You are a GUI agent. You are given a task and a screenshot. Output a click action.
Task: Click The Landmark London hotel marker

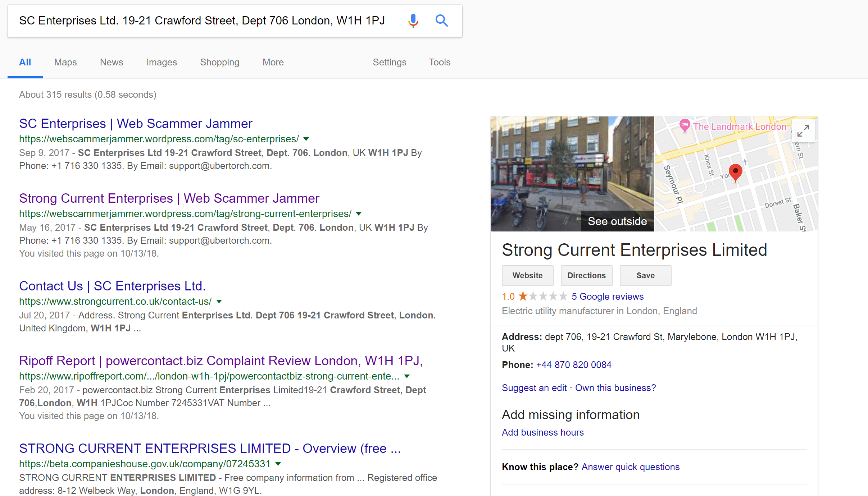[685, 126]
